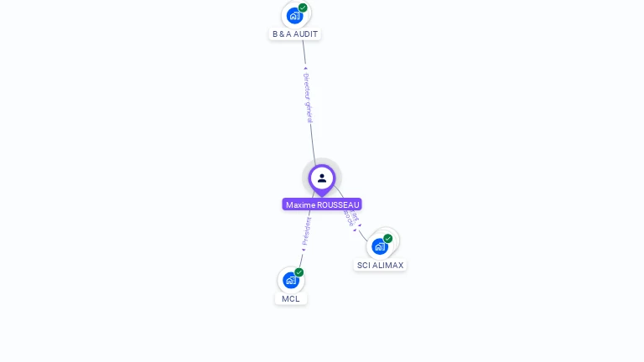Select the link line below B & A AUDIT
The height and width of the screenshot is (362, 644).
point(304,52)
